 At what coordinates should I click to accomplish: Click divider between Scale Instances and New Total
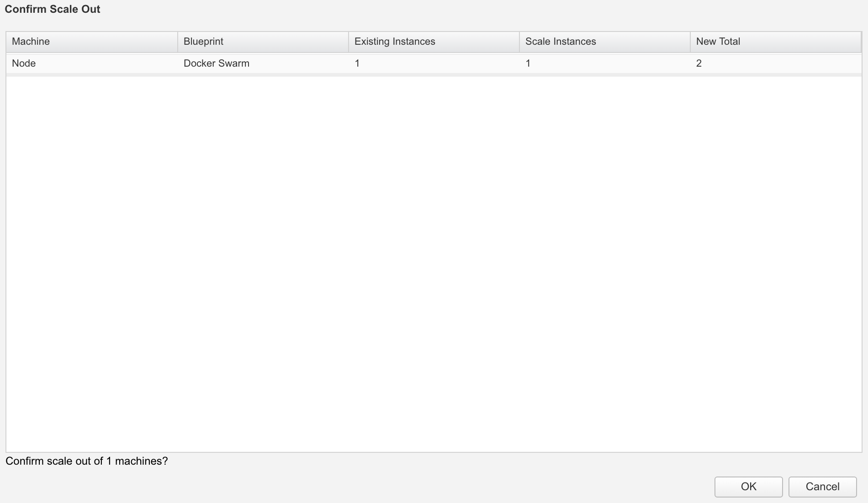point(690,42)
